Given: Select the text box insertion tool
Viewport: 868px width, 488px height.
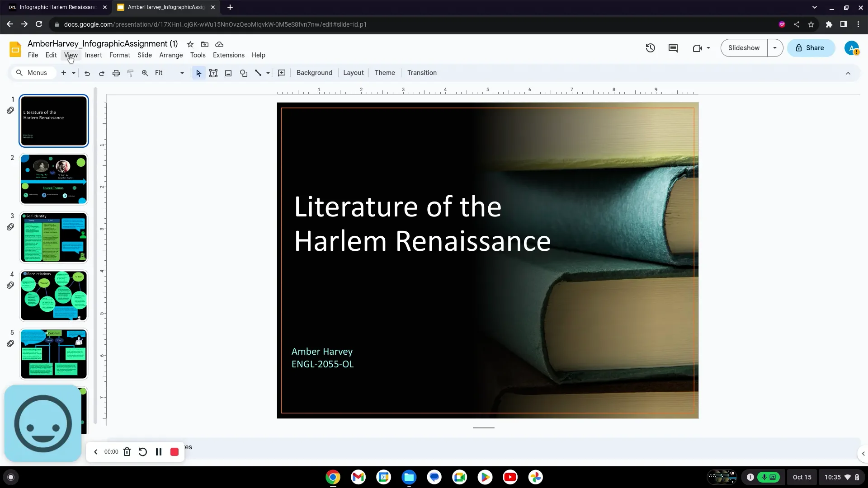Looking at the screenshot, I should click(213, 73).
